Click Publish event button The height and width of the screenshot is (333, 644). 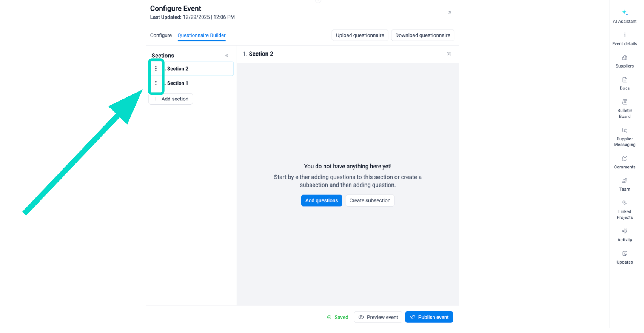click(429, 317)
